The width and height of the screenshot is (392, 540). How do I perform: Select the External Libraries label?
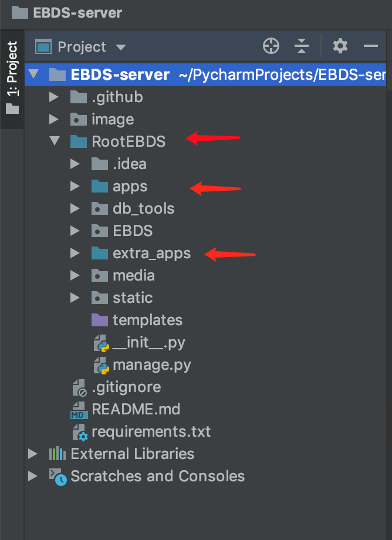(x=133, y=454)
